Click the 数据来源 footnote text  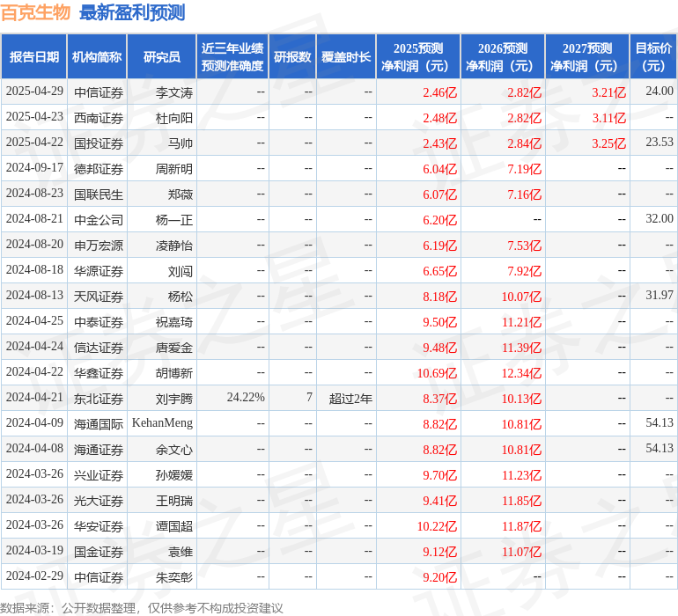[142, 608]
